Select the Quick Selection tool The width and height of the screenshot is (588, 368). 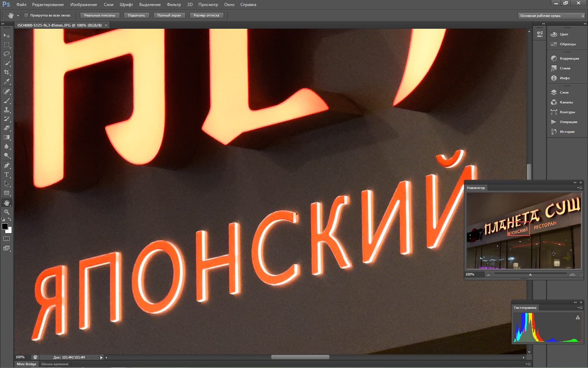pos(7,63)
